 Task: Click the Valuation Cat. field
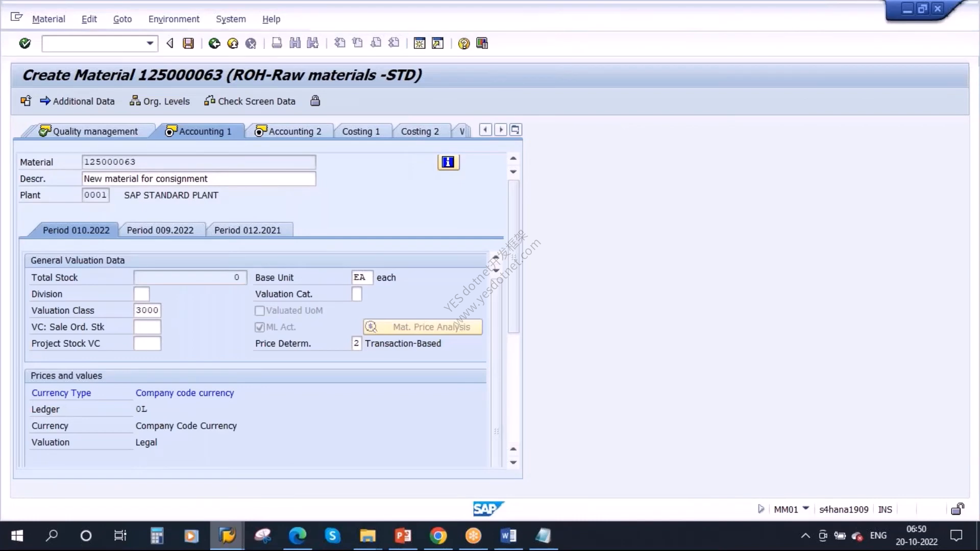[357, 294]
